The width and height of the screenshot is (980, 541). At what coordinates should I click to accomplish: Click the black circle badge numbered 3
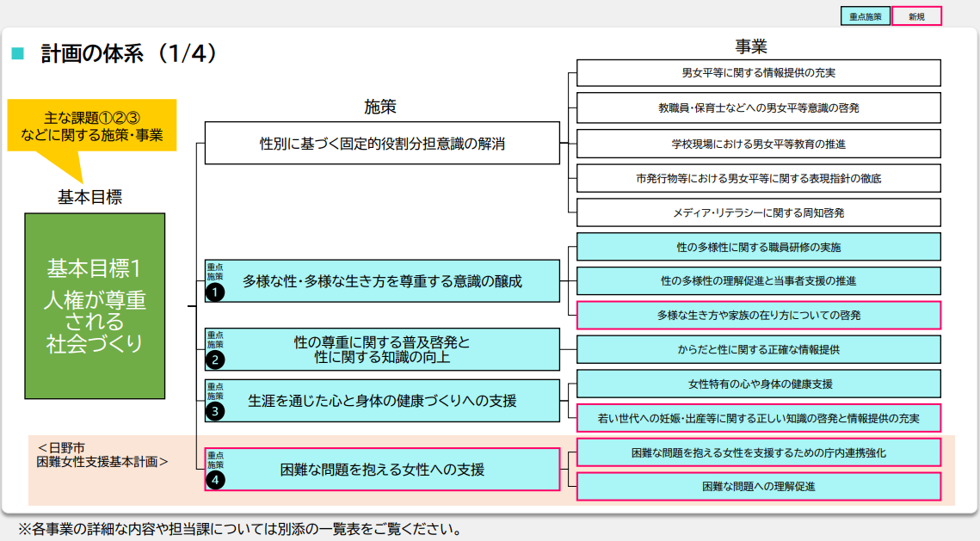tap(215, 411)
